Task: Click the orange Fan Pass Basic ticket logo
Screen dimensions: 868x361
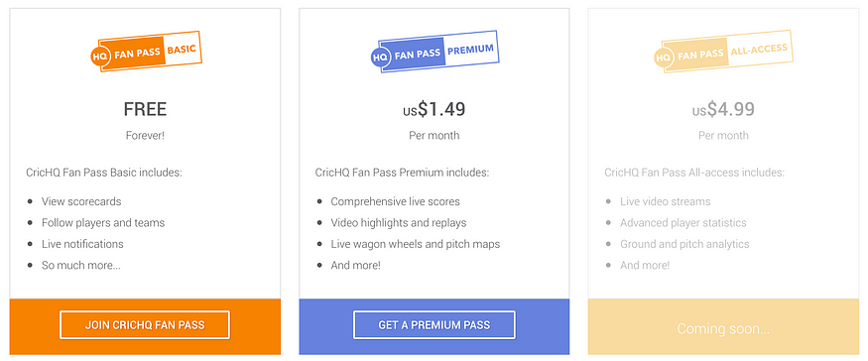Action: 146,51
